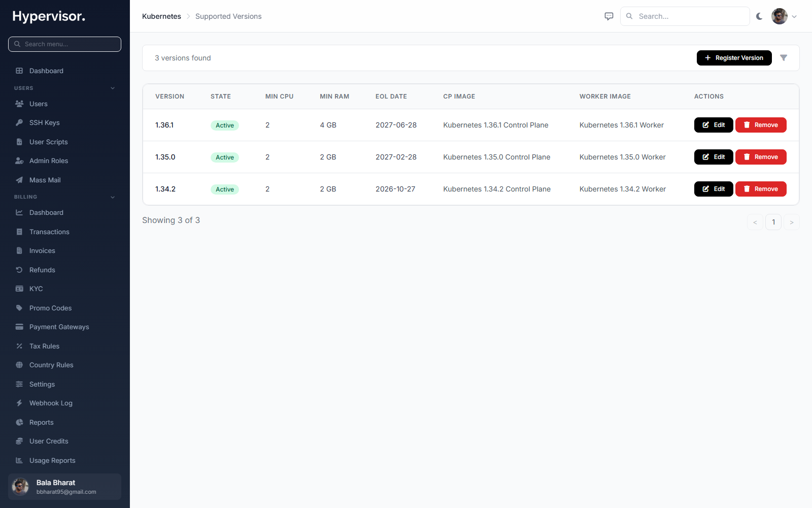Click the Country Rules globe icon
Image resolution: width=812 pixels, height=508 pixels.
(x=19, y=365)
